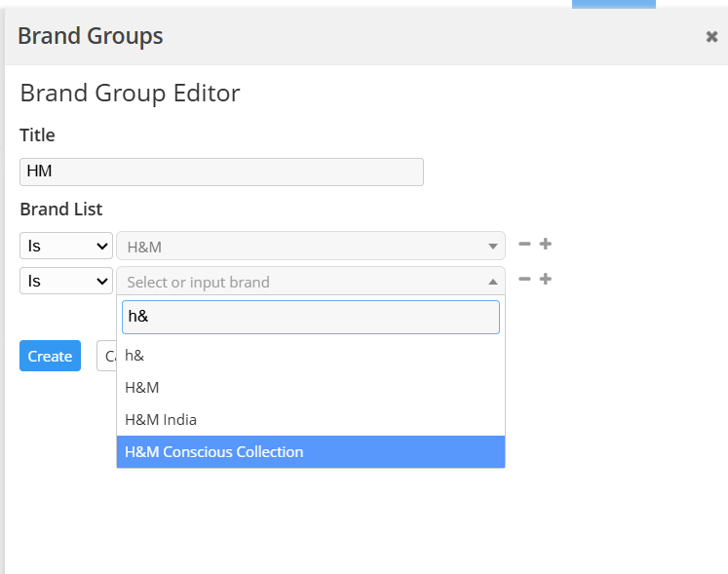Screen dimensions: 728x574
Task: Click the brand search box containing "h&"
Action: (310, 318)
